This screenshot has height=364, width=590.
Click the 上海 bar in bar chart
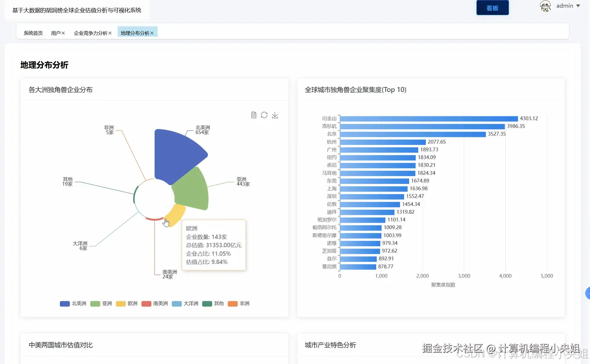point(374,188)
